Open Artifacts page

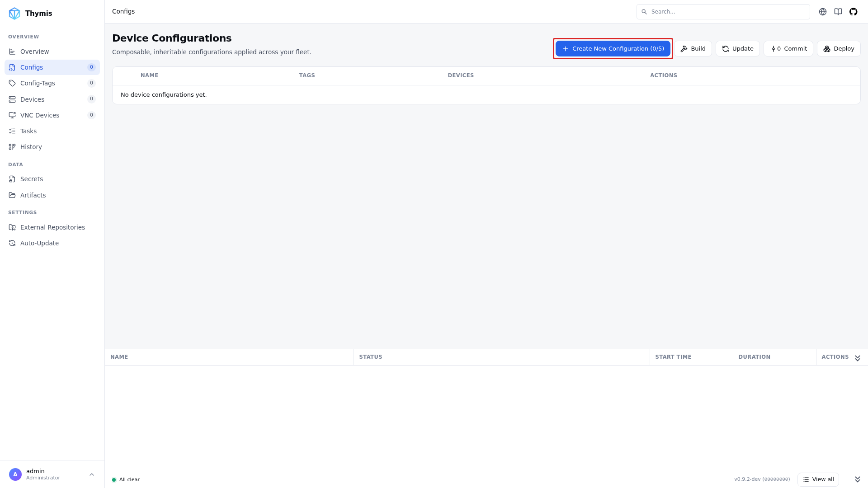(52, 195)
